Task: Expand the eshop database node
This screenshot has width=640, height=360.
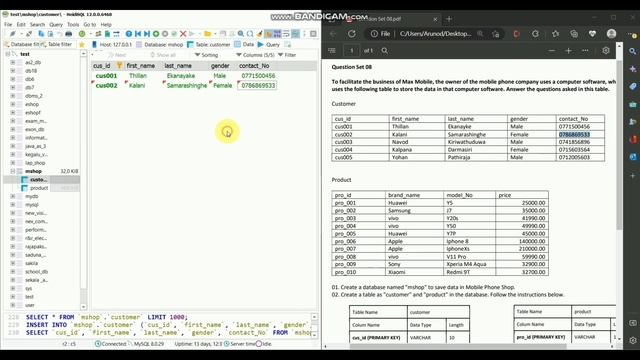Action: (x=13, y=104)
